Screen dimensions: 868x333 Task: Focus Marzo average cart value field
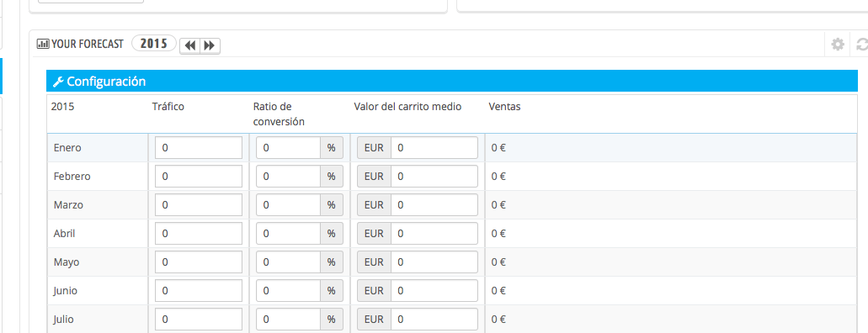[x=434, y=204]
